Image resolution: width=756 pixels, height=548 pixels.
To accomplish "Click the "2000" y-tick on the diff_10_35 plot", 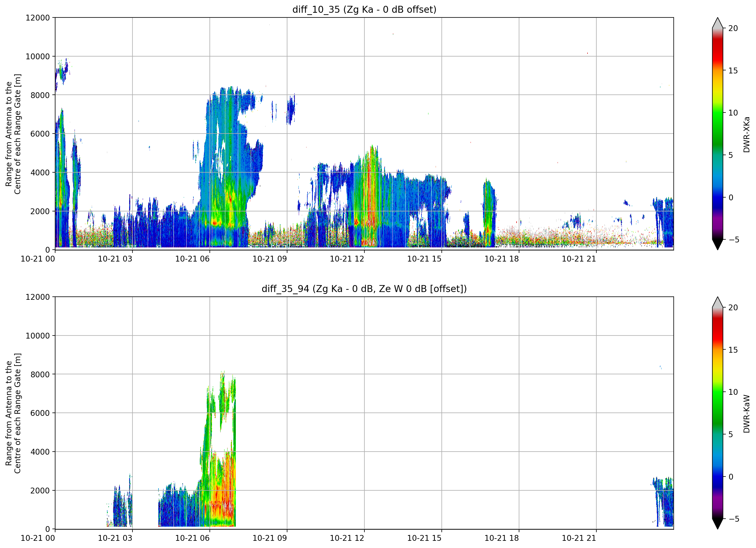I will (x=40, y=211).
